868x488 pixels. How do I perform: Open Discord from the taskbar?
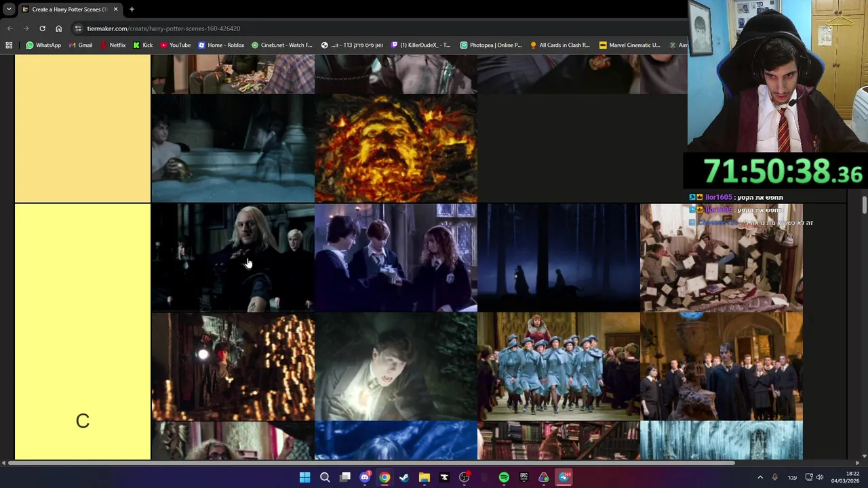[365, 478]
